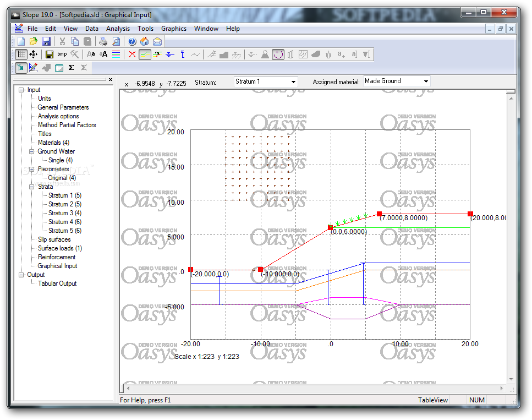Click the smaller font (Aa) icon
Screen dimensions: 532x420
point(91,54)
